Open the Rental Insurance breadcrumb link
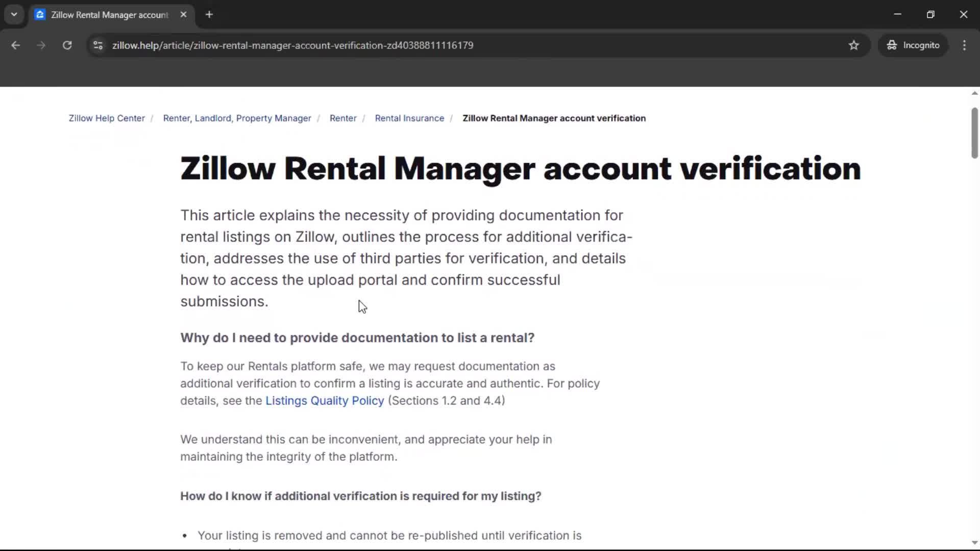Image resolution: width=980 pixels, height=551 pixels. click(409, 118)
